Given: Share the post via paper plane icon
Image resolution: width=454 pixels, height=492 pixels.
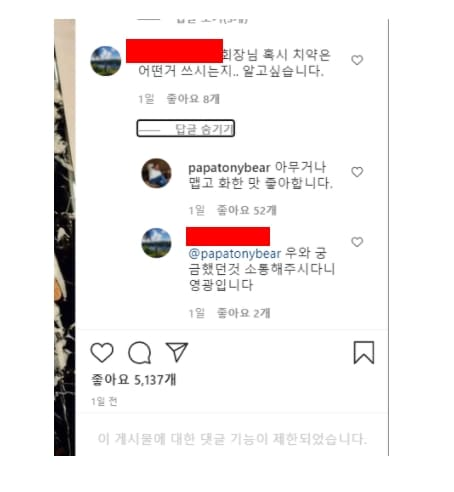Looking at the screenshot, I should click(x=177, y=352).
